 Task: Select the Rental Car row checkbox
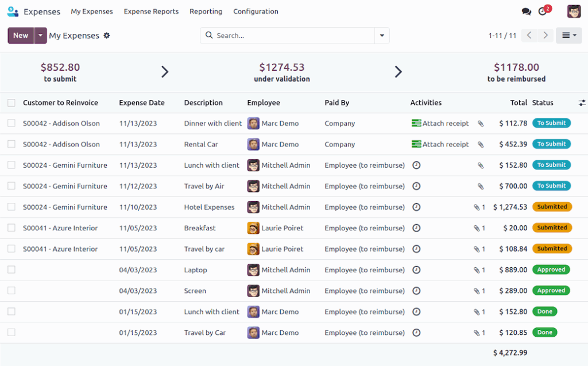coord(11,144)
